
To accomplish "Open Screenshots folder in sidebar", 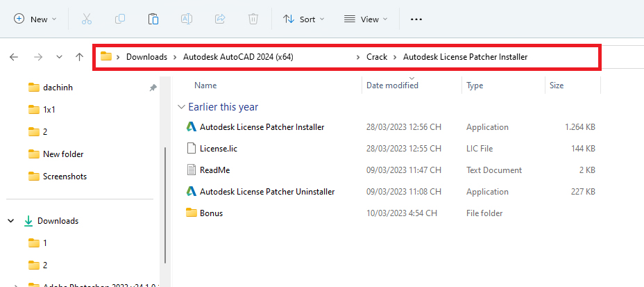I will tap(58, 177).
